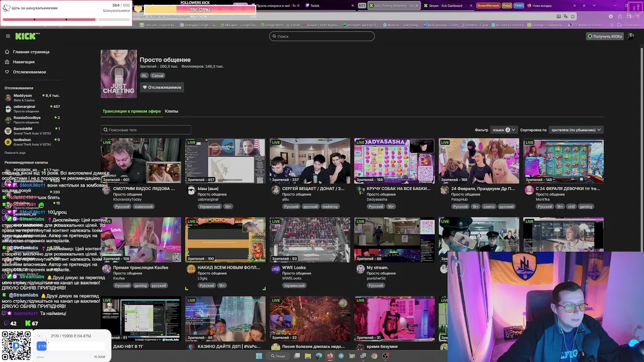The height and width of the screenshot is (362, 644).
Task: Click the magnifier icon in search bar
Action: [x=274, y=36]
